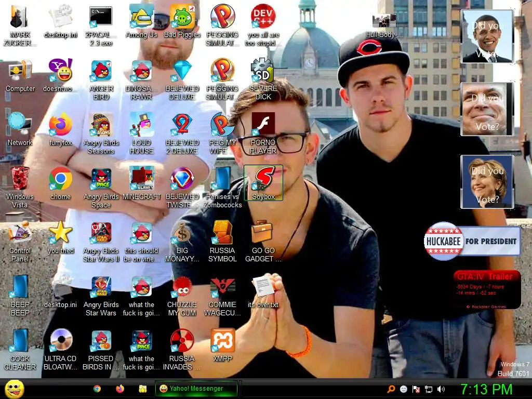Click the Obama 'Did you Vote?' gadget
532x399 pixels.
pyautogui.click(x=487, y=36)
